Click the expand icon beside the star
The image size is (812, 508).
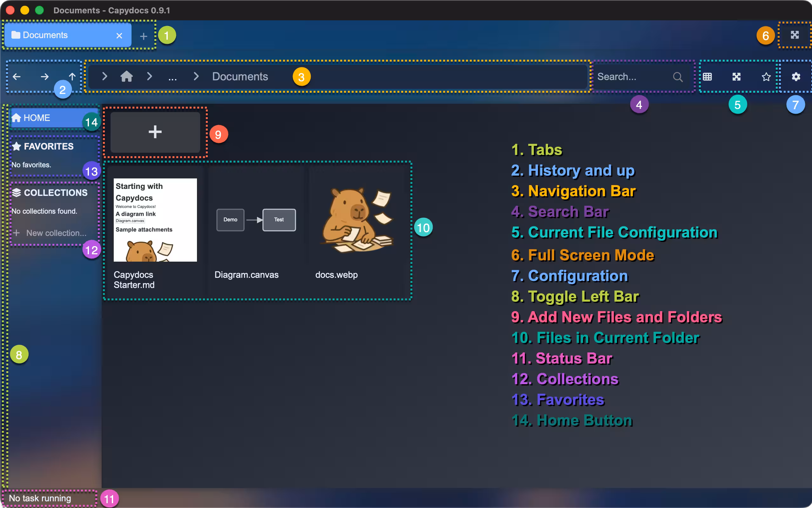tap(736, 77)
